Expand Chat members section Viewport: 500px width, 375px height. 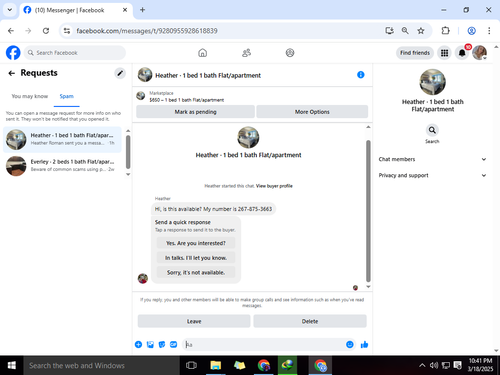[432, 159]
